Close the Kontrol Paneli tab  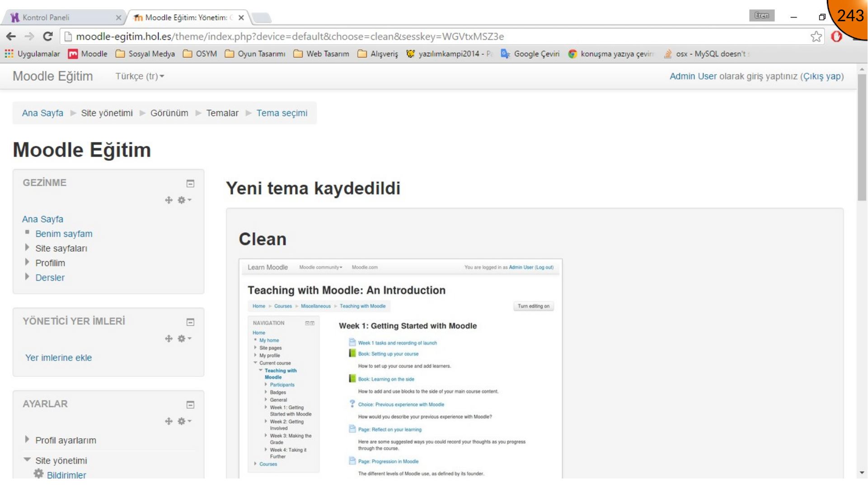(x=118, y=18)
